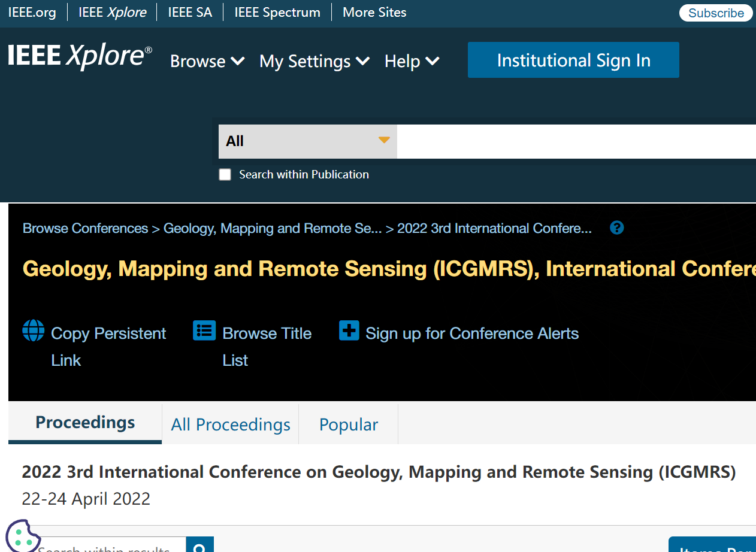The image size is (756, 552).
Task: Expand the Help menu
Action: [412, 61]
